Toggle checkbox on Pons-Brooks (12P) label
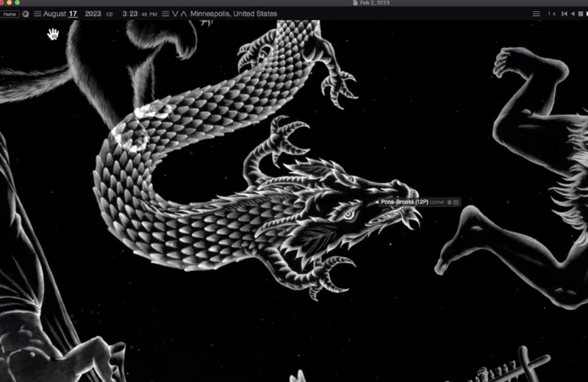 (456, 202)
